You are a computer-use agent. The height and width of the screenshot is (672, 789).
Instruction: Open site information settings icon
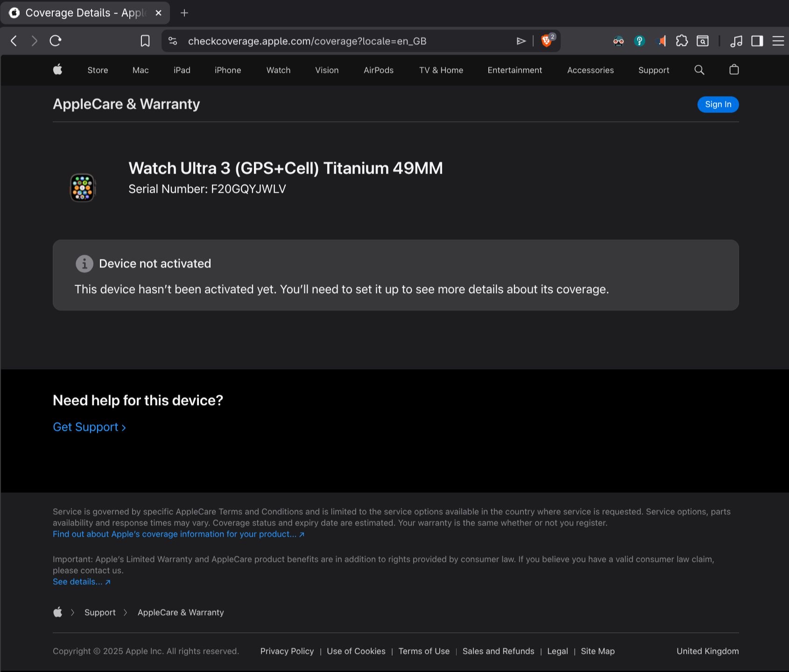coord(173,41)
